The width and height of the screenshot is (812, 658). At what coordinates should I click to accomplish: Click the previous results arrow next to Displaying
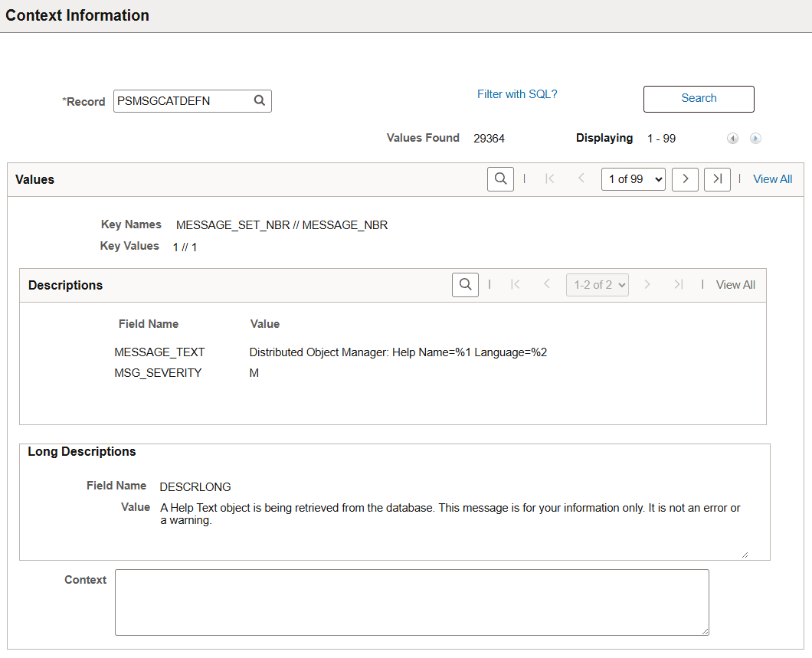pyautogui.click(x=732, y=138)
